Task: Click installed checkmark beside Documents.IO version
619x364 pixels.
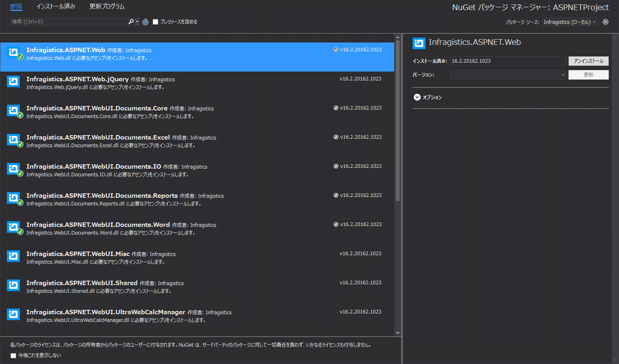Action: tap(336, 166)
